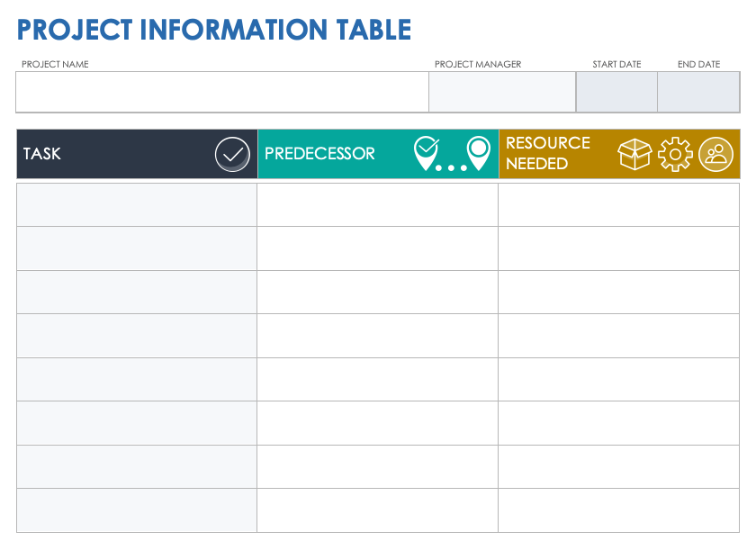Click the Project Name input field

point(221,92)
